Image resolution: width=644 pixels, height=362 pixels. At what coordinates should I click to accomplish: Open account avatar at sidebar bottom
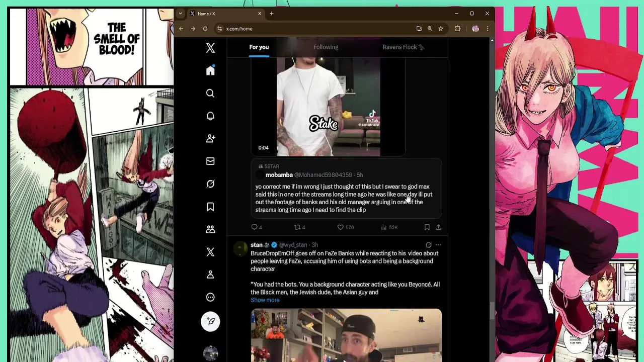[x=210, y=353]
